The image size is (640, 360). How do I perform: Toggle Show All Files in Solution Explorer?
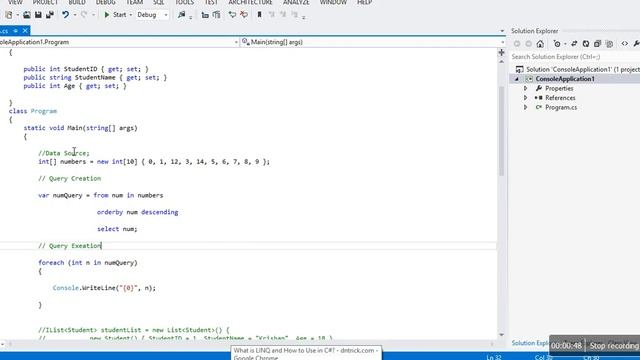pos(609,44)
